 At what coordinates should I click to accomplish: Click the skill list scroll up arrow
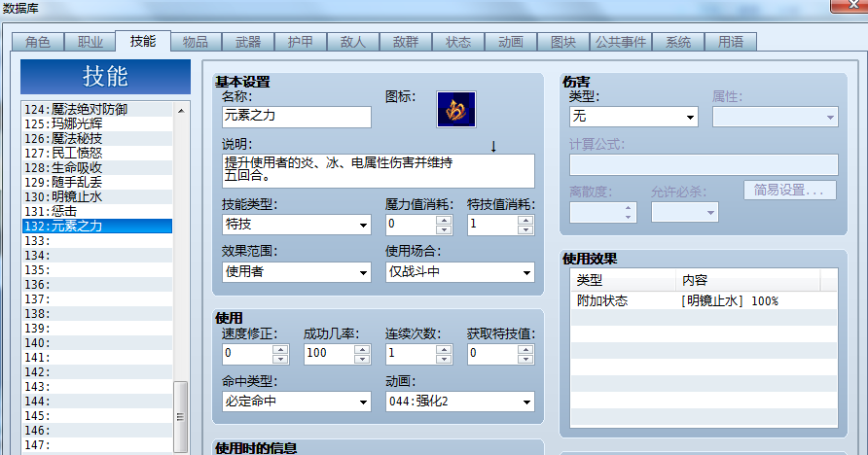(x=181, y=111)
